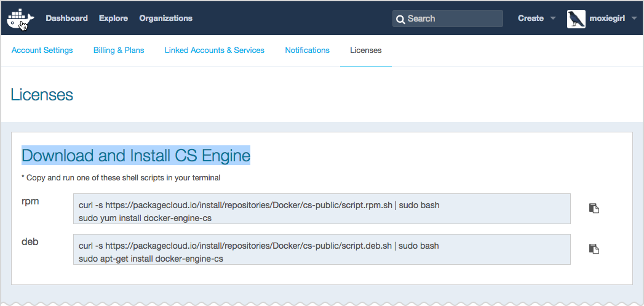Copy the deb install script
The width and height of the screenshot is (644, 306).
pyautogui.click(x=594, y=249)
